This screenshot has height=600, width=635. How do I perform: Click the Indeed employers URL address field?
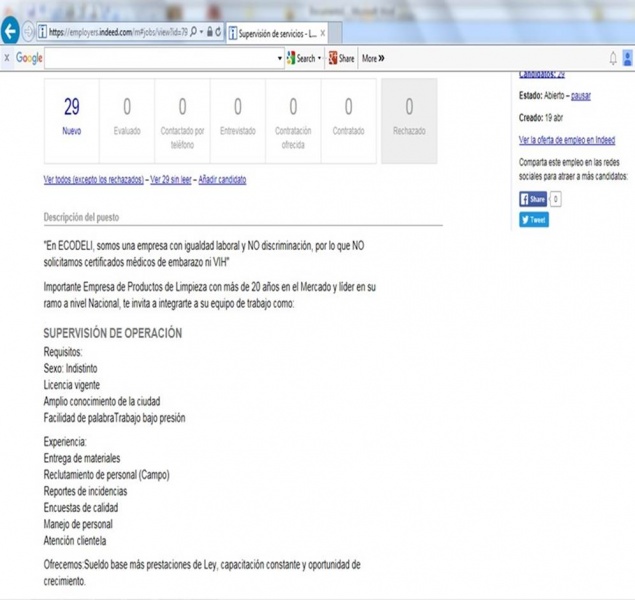pyautogui.click(x=117, y=32)
